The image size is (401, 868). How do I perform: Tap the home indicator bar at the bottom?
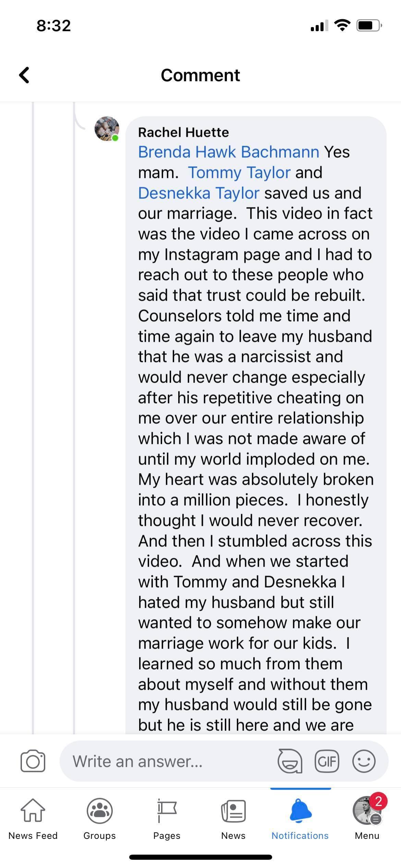200,857
